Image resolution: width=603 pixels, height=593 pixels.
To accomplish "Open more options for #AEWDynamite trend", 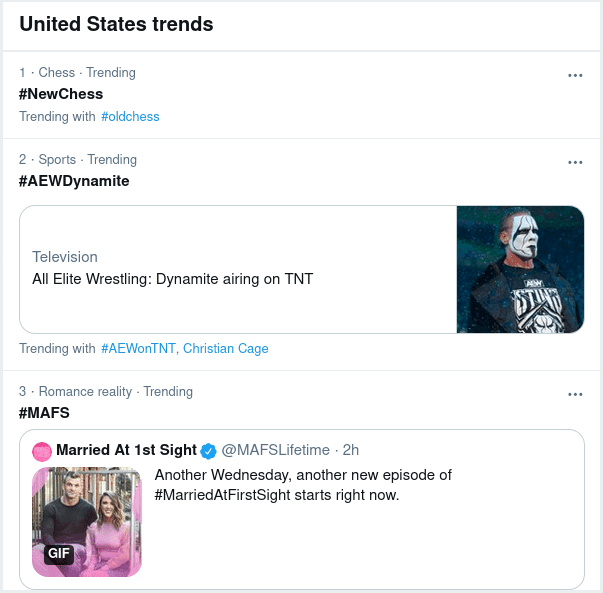I will (575, 162).
